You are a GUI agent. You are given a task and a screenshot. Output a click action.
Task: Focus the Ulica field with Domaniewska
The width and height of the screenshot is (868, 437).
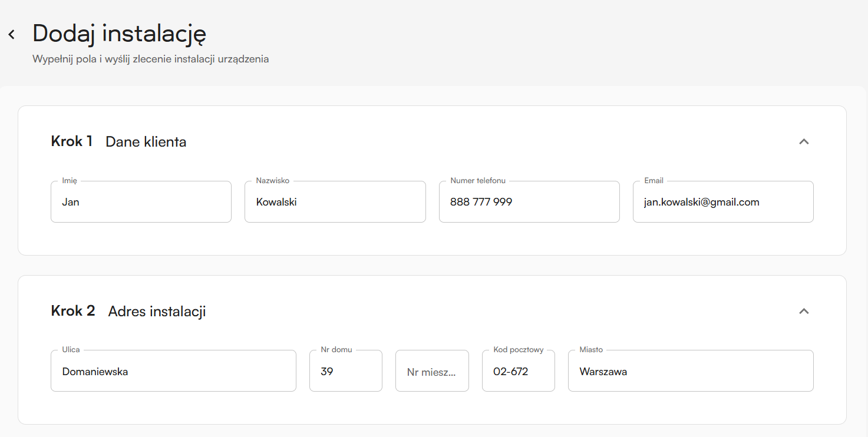[173, 372]
